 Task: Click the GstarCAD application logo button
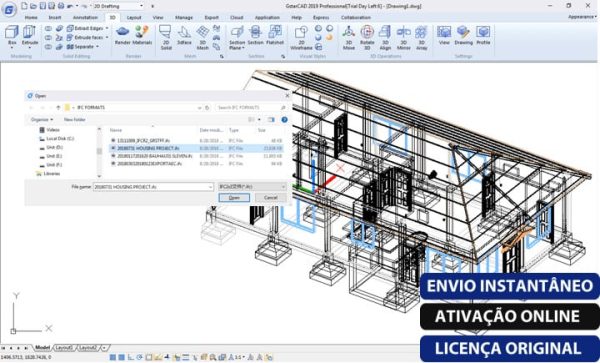tap(9, 10)
